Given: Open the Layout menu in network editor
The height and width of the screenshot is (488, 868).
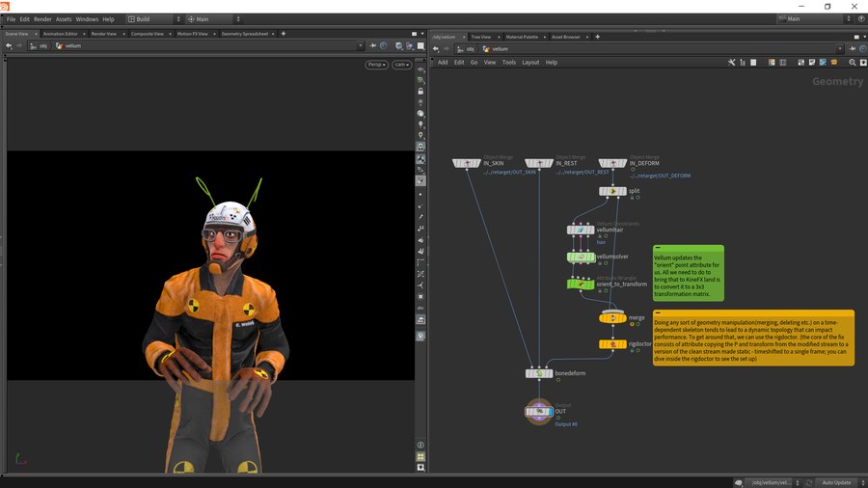Looking at the screenshot, I should pyautogui.click(x=530, y=62).
